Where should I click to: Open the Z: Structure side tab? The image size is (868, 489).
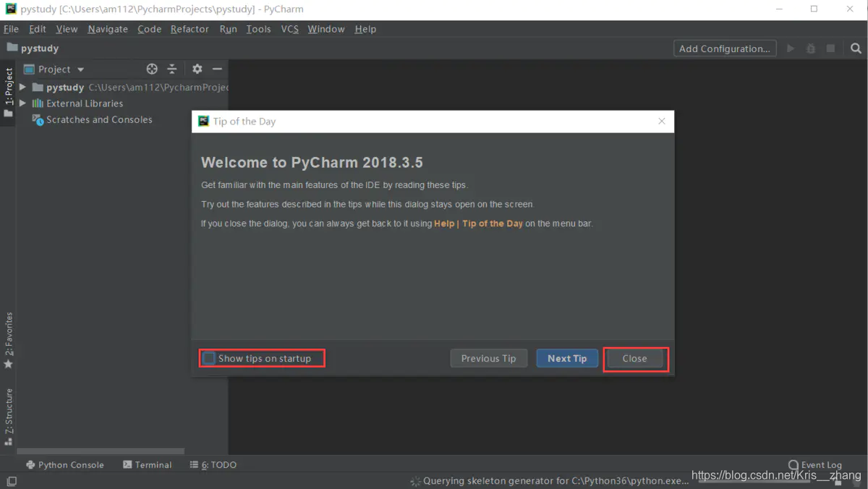pos(9,417)
